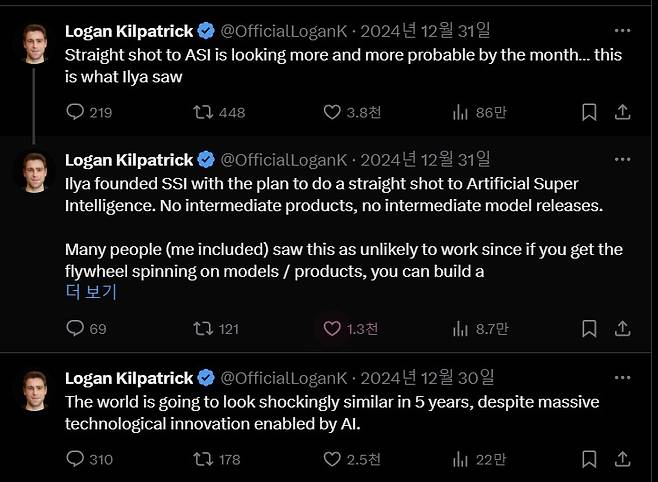Share the 'Straight shot to ASI' tweet
This screenshot has width=658, height=482.
point(621,112)
